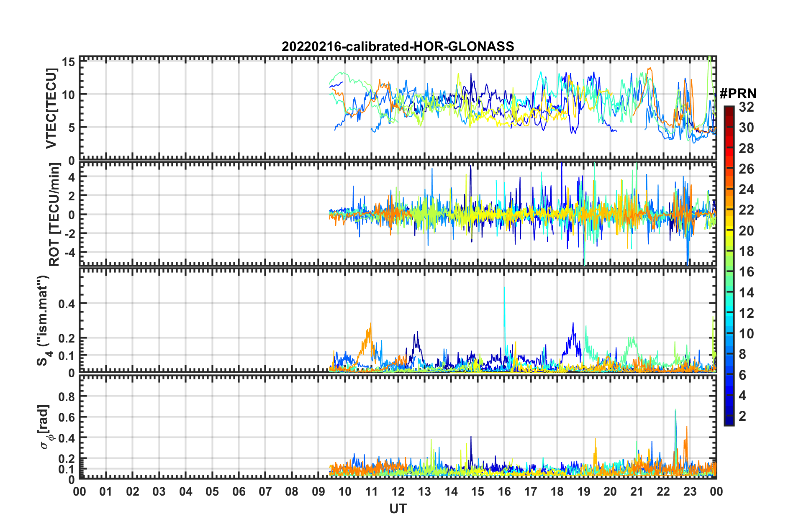This screenshot has width=796, height=532.
Task: Click colorbar tick label 10
Action: click(x=746, y=334)
